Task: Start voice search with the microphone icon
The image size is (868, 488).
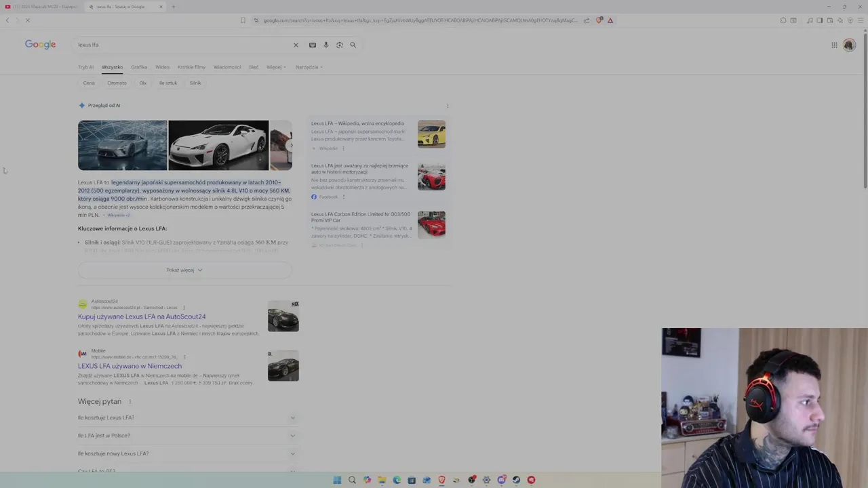Action: click(326, 45)
